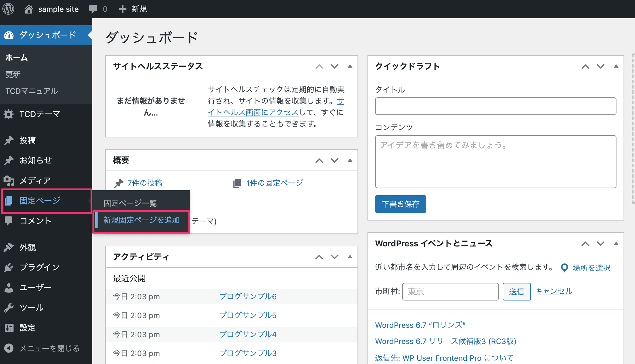The width and height of the screenshot is (635, 364).
Task: Move 概要 widget down with the down arrow
Action: point(335,161)
